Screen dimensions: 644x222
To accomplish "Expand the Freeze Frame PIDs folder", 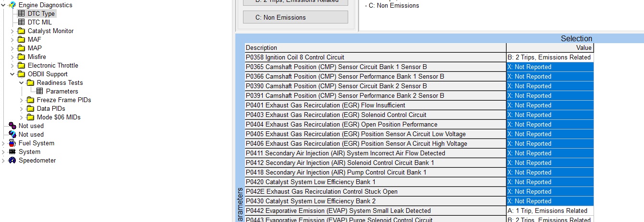I will pyautogui.click(x=22, y=100).
